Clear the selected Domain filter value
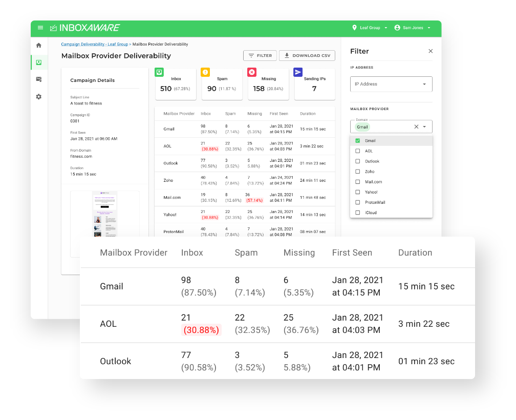Viewport: 516px width, 420px height. click(416, 127)
